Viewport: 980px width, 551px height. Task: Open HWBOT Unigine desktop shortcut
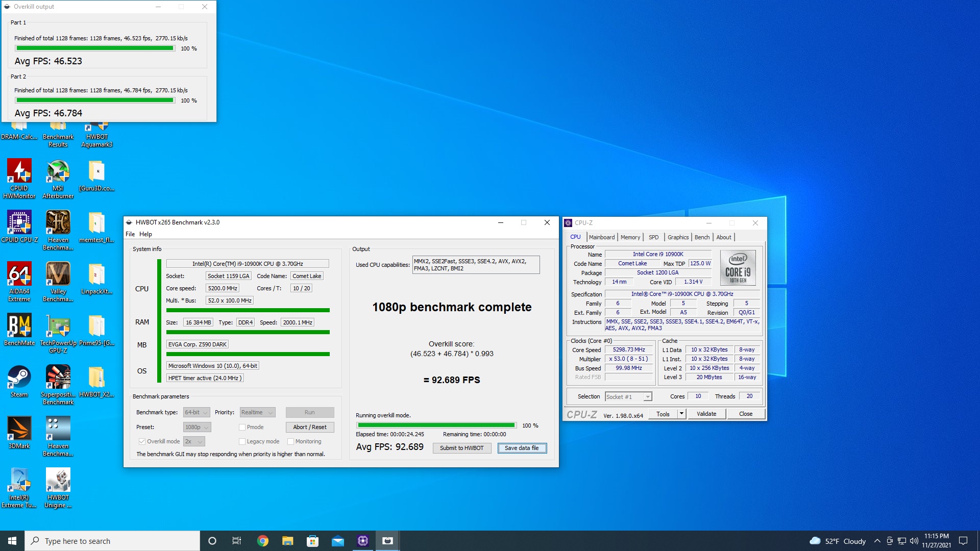(58, 488)
